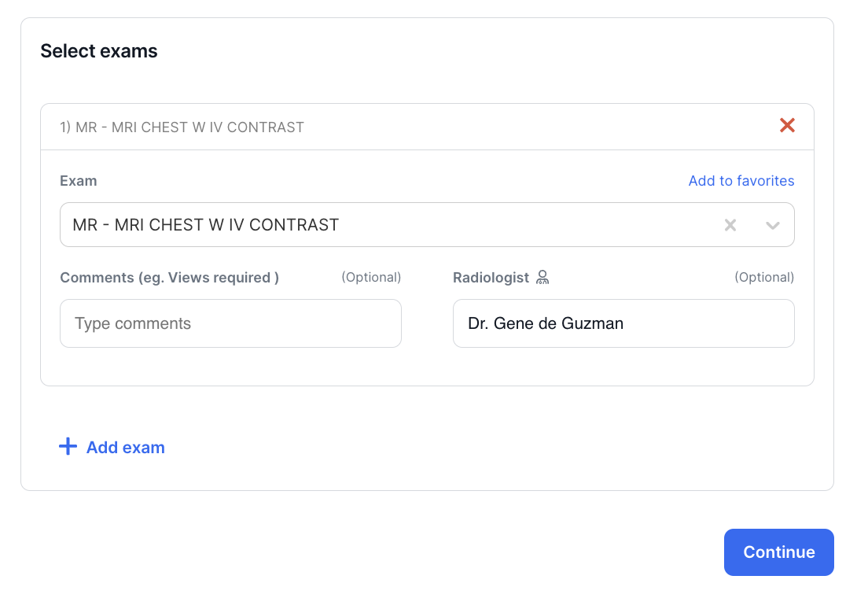The image size is (868, 609).
Task: Click the Optional tag beside Radiologist
Action: (764, 278)
